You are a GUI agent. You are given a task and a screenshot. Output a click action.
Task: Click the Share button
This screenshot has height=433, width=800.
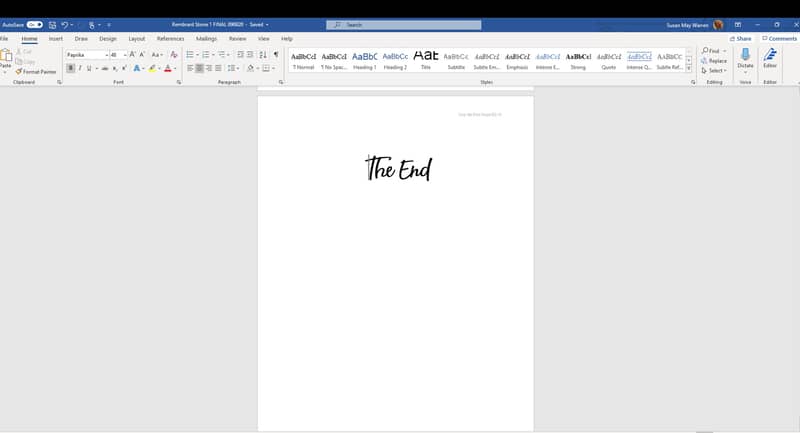pyautogui.click(x=741, y=38)
